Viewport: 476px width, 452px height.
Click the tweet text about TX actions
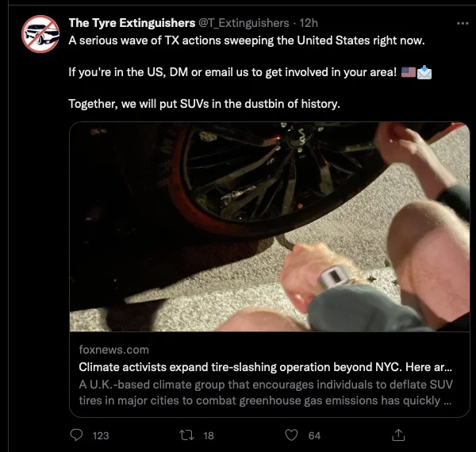[x=247, y=40]
